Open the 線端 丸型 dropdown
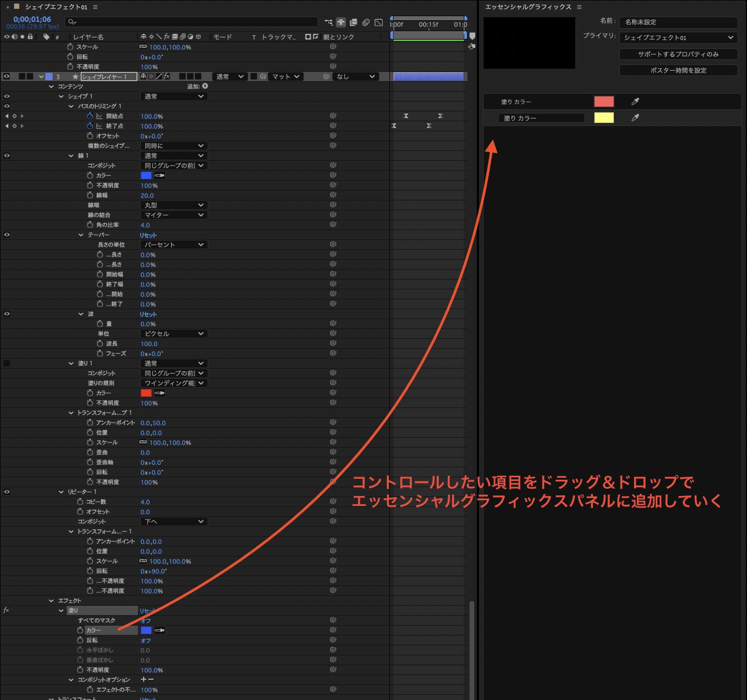This screenshot has width=747, height=700. click(x=174, y=205)
